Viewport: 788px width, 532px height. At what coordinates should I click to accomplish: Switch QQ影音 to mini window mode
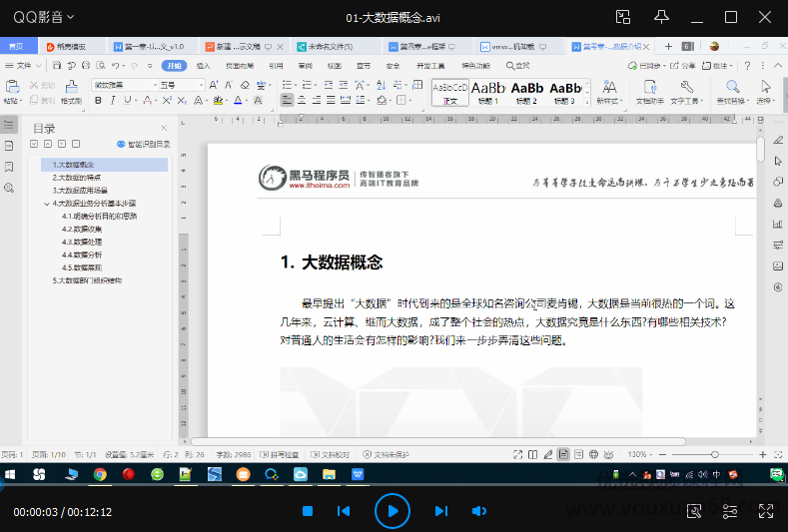[x=623, y=17]
